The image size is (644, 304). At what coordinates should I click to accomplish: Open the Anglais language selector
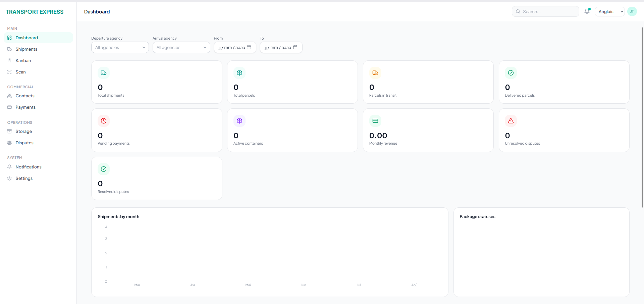click(610, 11)
